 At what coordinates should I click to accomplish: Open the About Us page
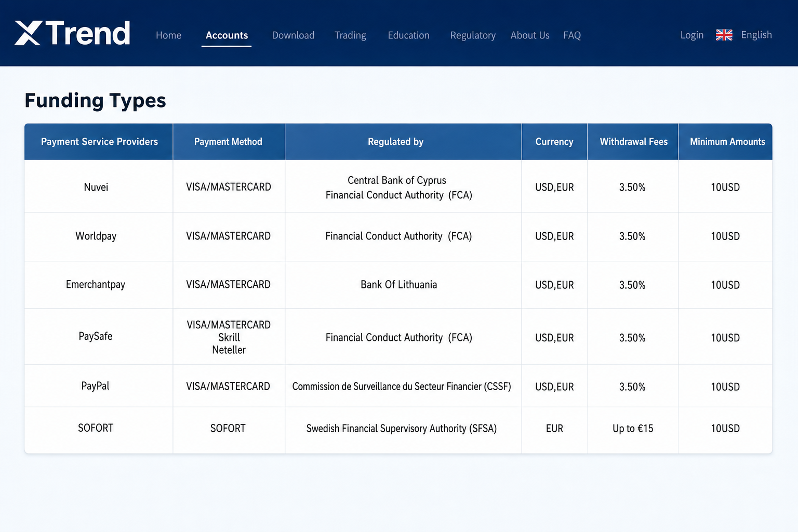530,35
